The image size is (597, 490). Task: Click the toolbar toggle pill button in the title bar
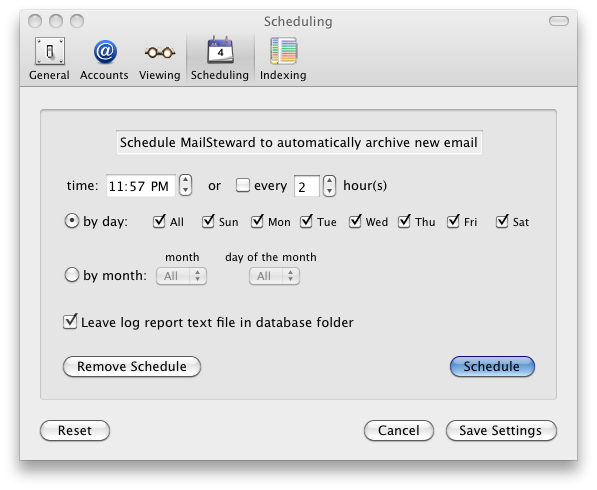pyautogui.click(x=559, y=21)
